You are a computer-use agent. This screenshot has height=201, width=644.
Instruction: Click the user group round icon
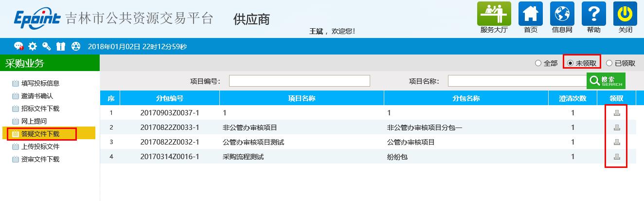pos(75,46)
